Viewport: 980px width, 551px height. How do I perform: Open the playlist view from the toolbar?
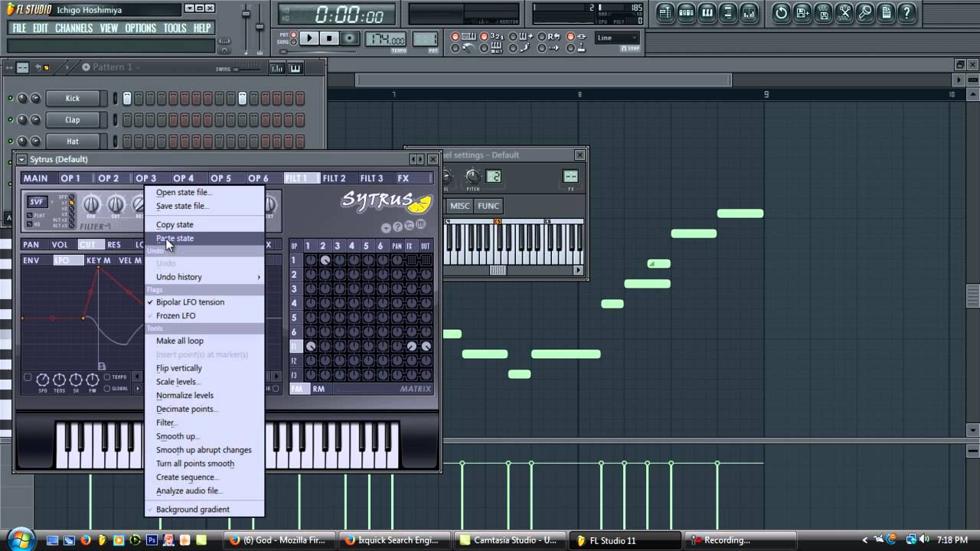click(665, 12)
